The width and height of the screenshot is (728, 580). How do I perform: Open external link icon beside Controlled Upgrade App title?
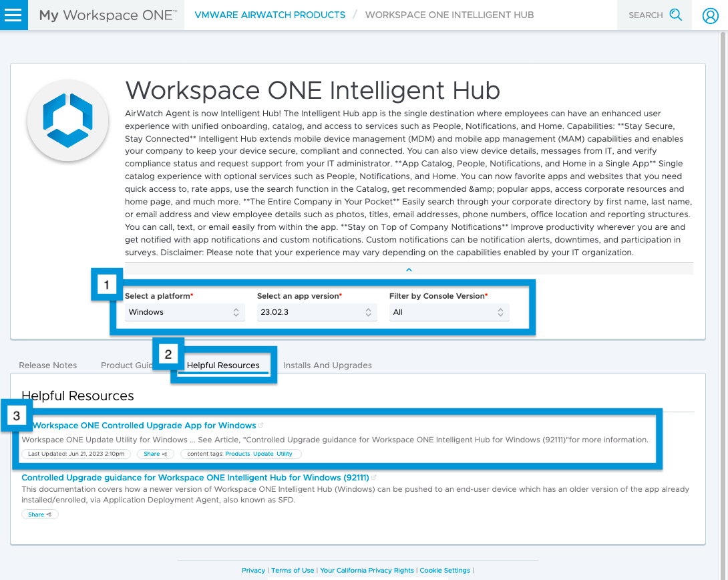pyautogui.click(x=260, y=424)
